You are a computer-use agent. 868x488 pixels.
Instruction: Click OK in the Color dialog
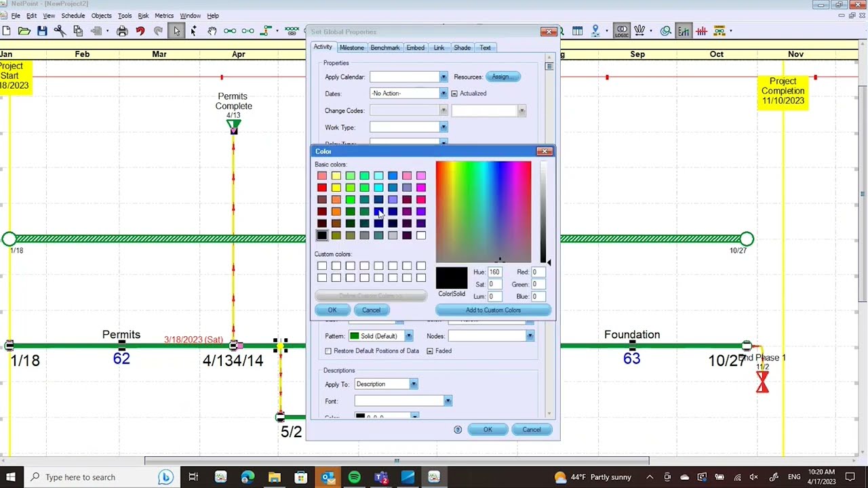tap(332, 310)
